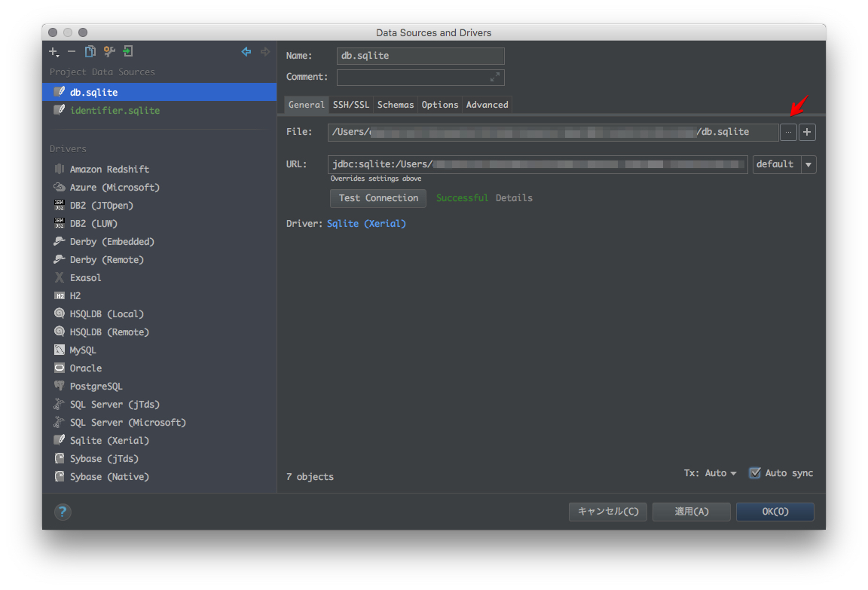Click the Comment input field
This screenshot has height=590, width=868.
click(420, 78)
